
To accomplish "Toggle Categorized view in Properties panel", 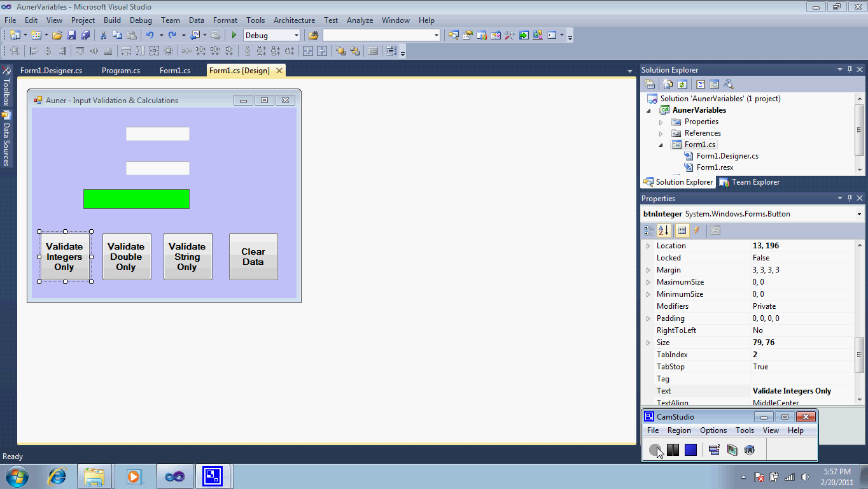I will [648, 230].
